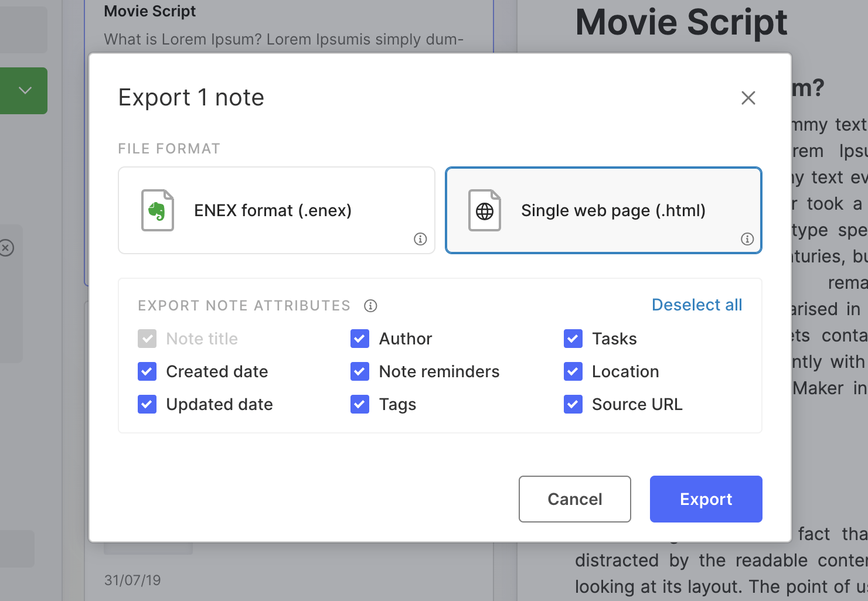Uncheck the Location checkbox

573,371
